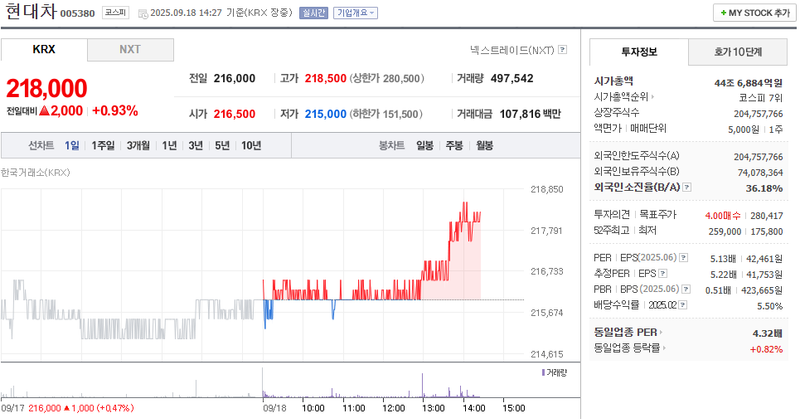800x419 pixels.
Task: Click the same-sector PER 4.32배
Action: pos(767,333)
